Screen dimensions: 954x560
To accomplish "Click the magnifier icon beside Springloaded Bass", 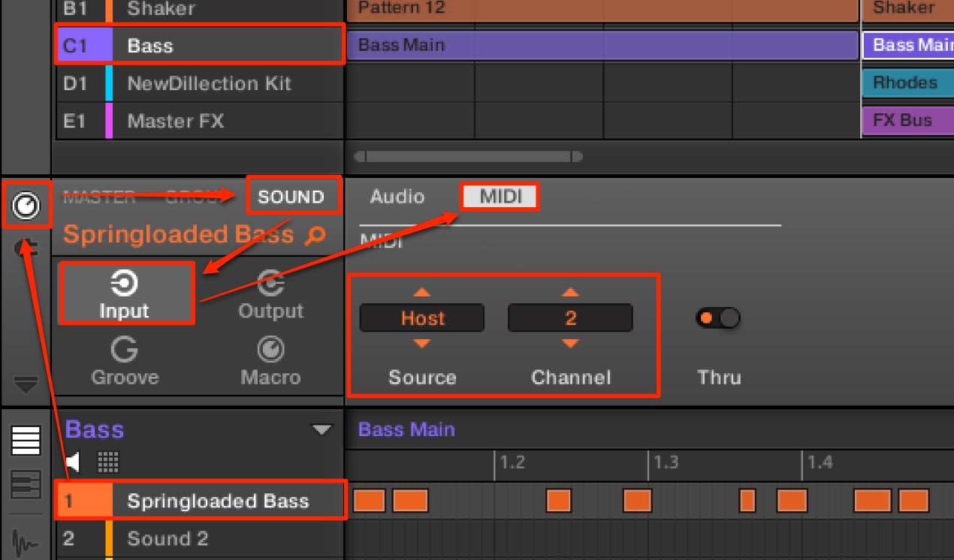I will (x=316, y=236).
